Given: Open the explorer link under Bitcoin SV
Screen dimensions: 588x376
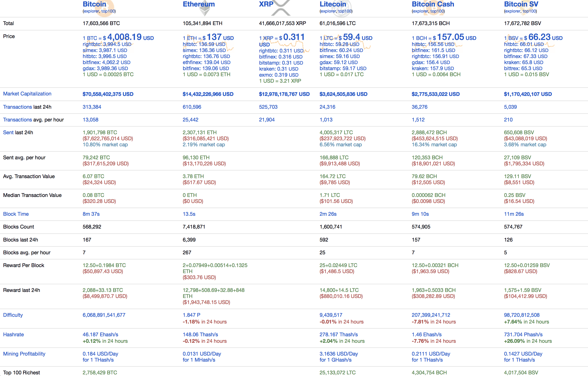Looking at the screenshot, I should point(513,11).
